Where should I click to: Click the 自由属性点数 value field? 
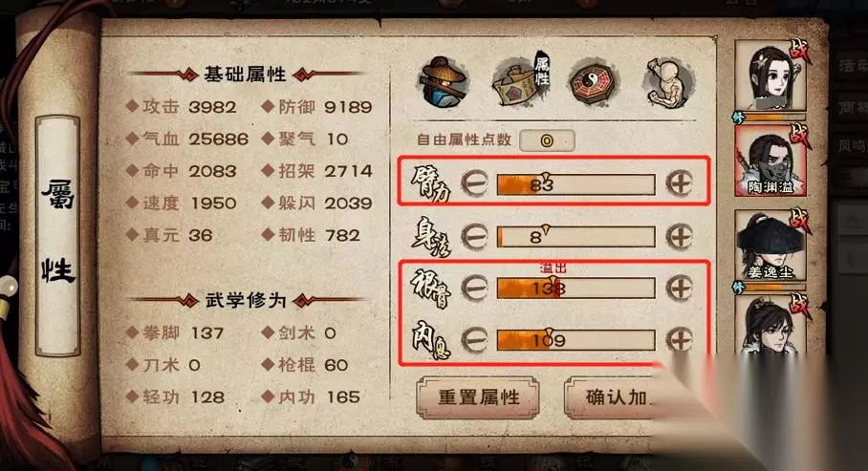(547, 140)
